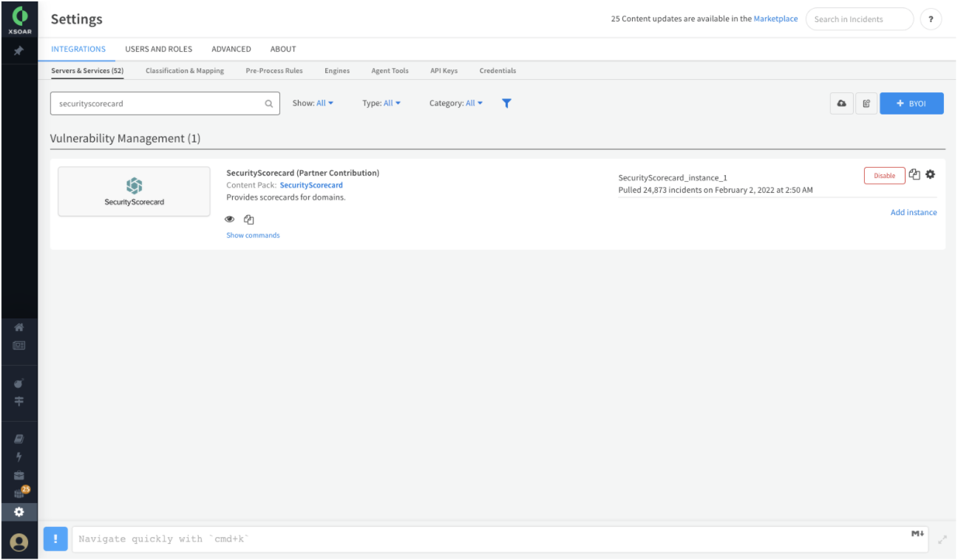
Task: Click the SecurityScorecard_instance_1 name
Action: pos(673,178)
